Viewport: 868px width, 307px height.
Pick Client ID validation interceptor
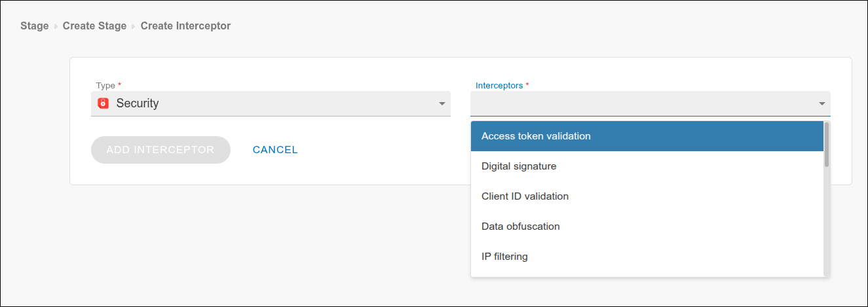[x=525, y=196]
